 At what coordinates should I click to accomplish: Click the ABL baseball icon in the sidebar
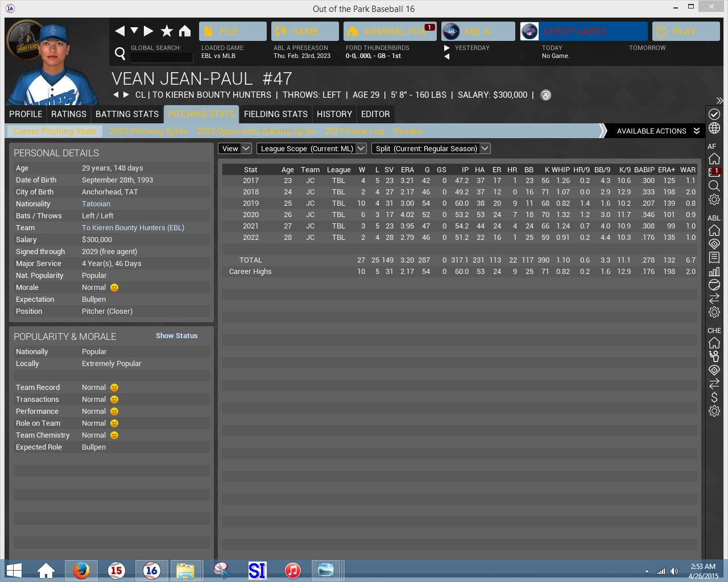714,285
